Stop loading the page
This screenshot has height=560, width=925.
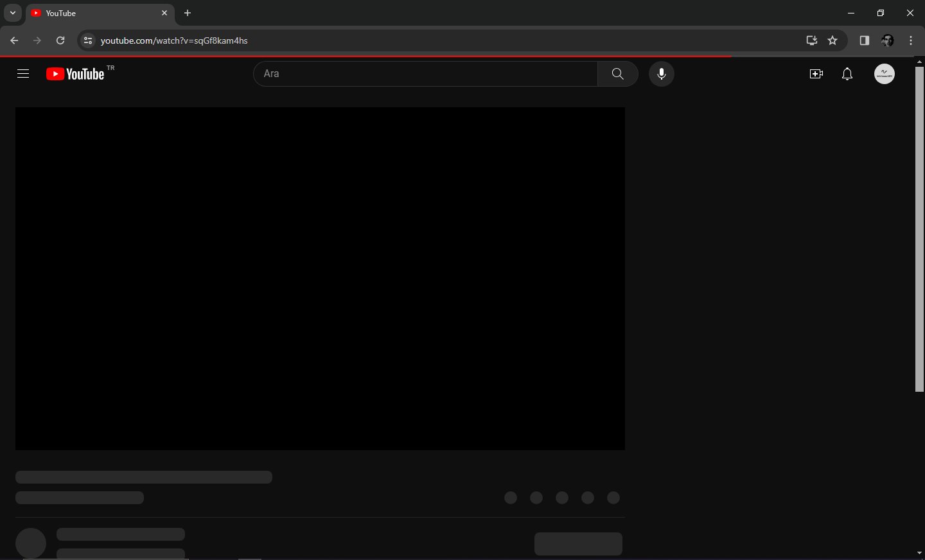click(x=60, y=41)
